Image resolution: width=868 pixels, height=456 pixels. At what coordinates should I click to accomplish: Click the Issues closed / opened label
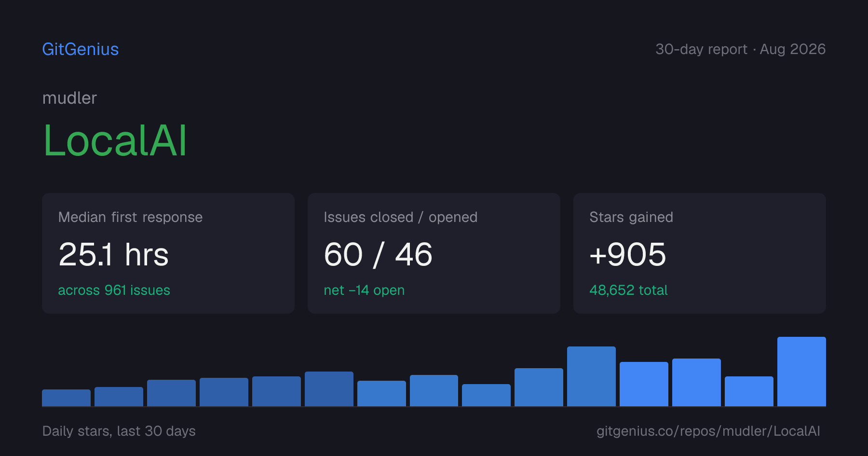coord(400,217)
